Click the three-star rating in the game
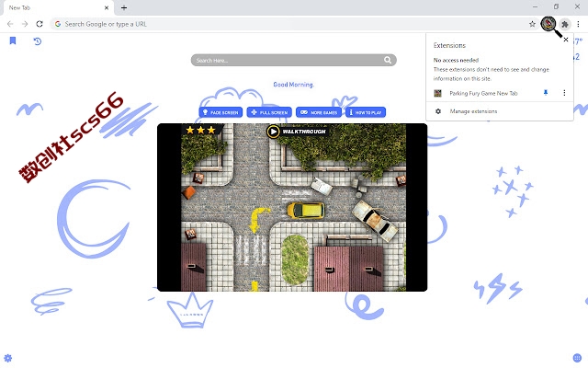Image resolution: width=588 pixels, height=368 pixels. tap(200, 130)
